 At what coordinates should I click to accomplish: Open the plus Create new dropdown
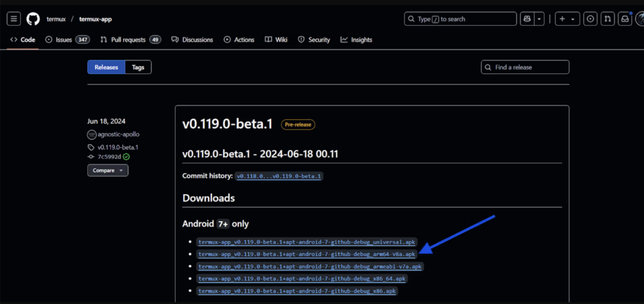(x=567, y=19)
